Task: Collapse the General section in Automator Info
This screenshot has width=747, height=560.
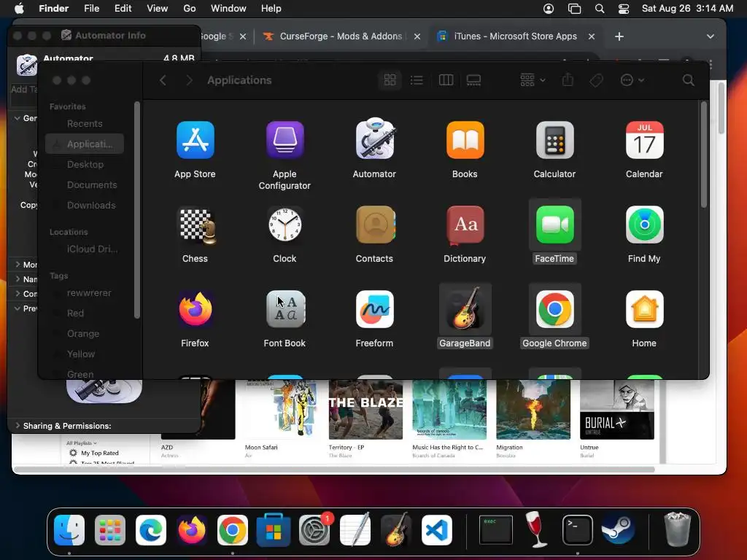Action: click(x=18, y=117)
